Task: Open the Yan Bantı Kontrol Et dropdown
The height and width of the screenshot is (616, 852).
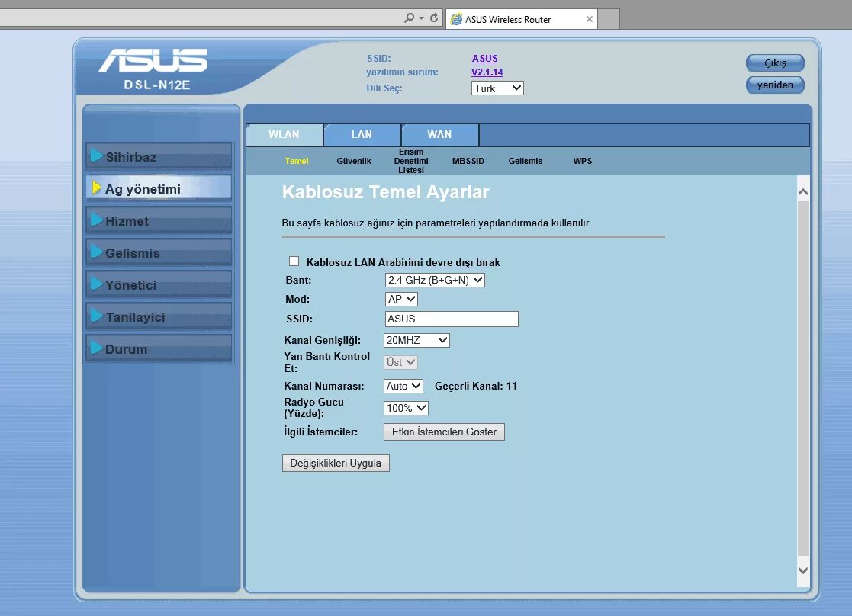Action: click(401, 362)
